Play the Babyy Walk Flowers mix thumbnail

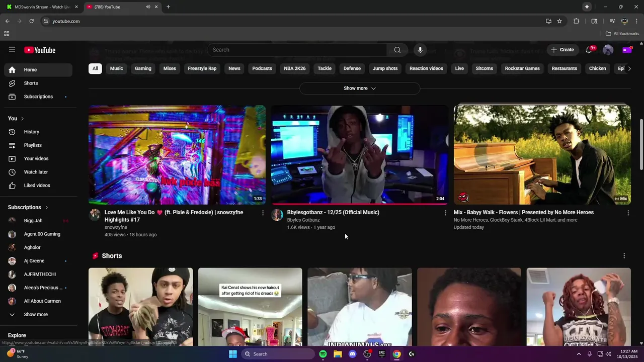point(542,154)
